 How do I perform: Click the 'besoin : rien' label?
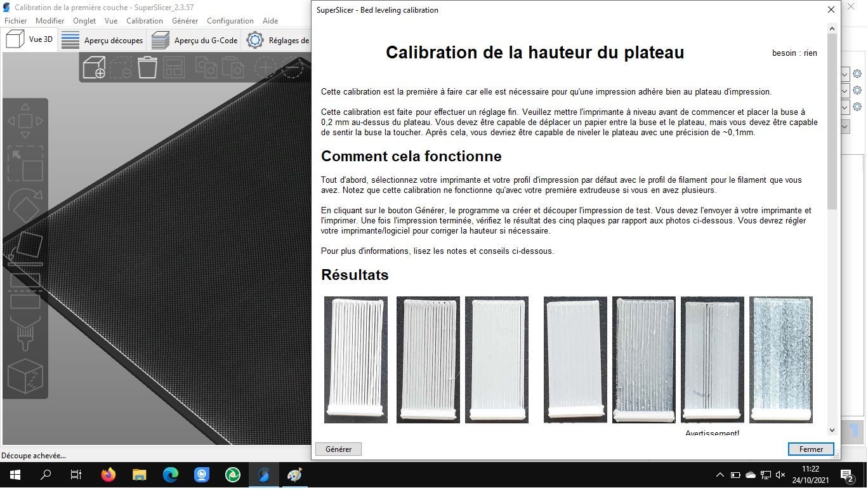point(794,53)
